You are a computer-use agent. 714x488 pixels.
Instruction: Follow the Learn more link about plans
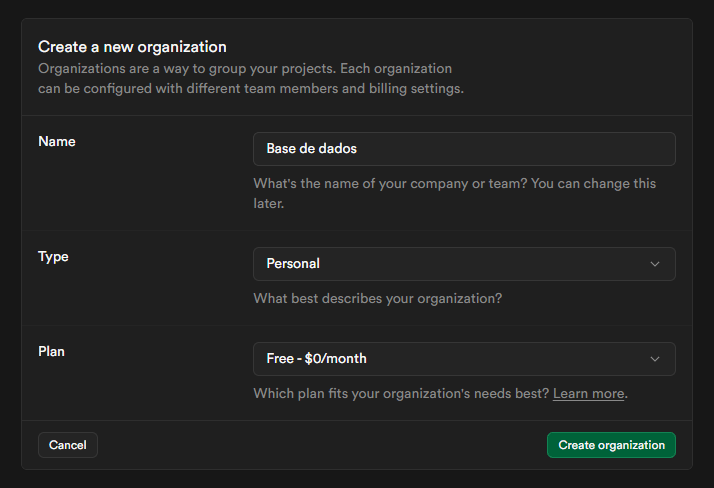click(588, 393)
